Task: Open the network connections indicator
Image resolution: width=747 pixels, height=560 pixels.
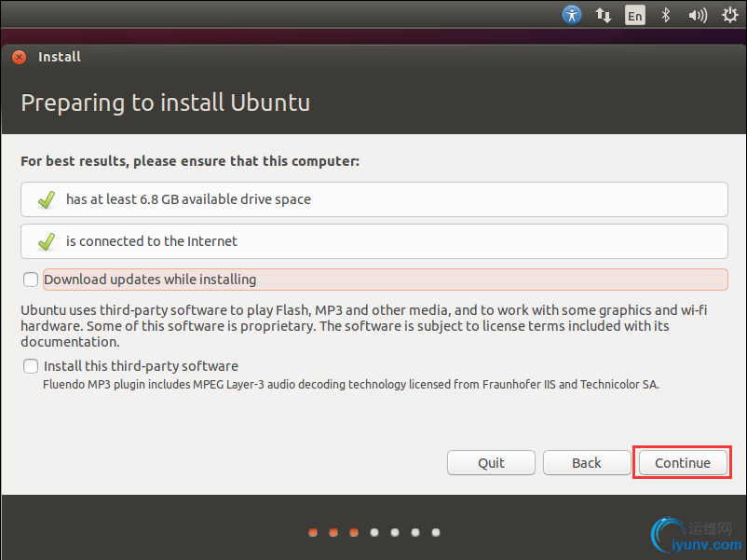Action: (x=604, y=15)
